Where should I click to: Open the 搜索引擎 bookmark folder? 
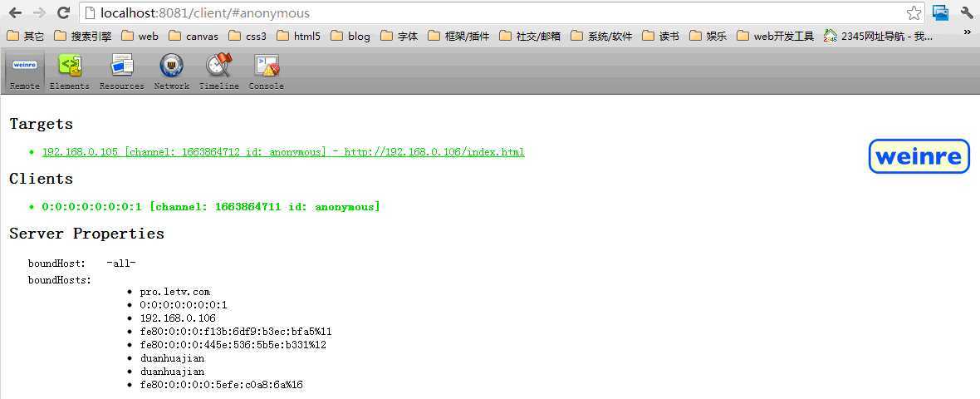click(x=82, y=36)
